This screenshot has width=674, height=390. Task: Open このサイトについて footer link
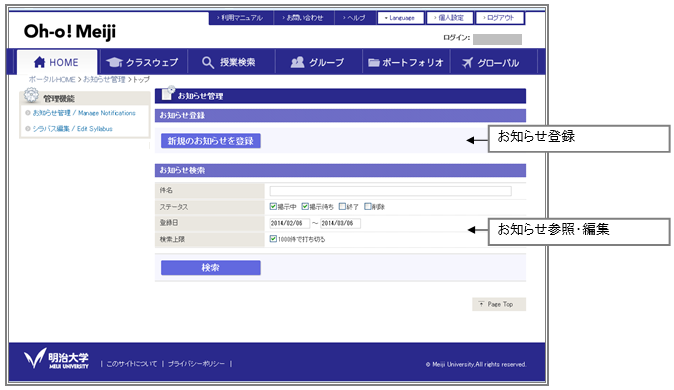pos(132,364)
